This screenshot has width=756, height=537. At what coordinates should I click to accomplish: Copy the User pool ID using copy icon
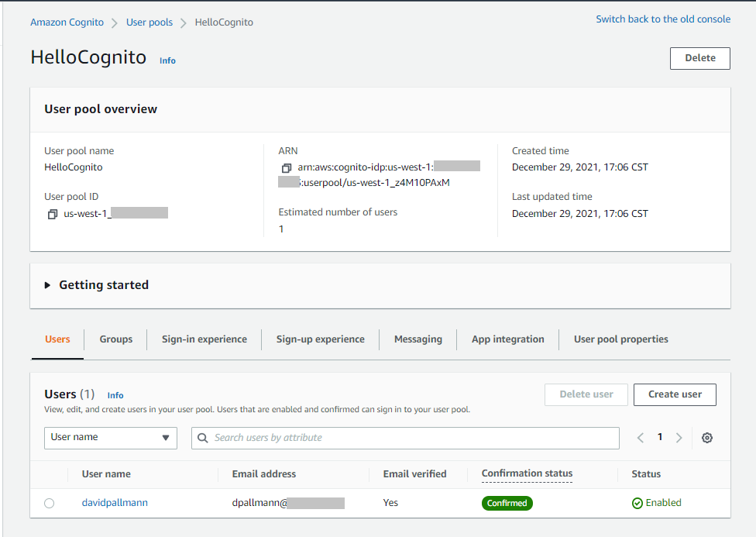pos(53,214)
